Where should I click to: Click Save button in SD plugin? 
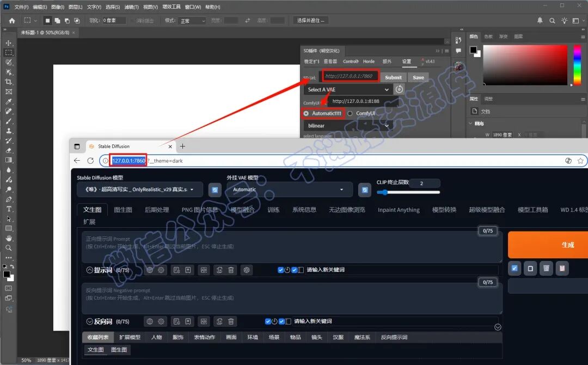pyautogui.click(x=419, y=77)
